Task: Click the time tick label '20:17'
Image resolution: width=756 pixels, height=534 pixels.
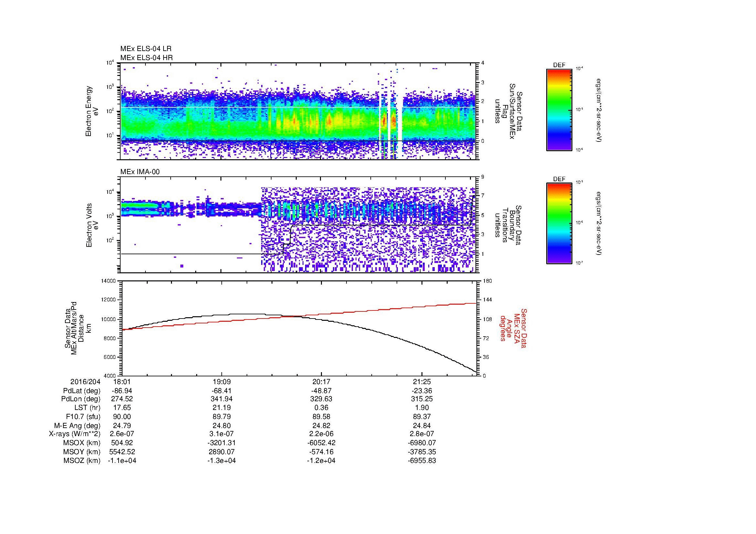Action: point(322,382)
